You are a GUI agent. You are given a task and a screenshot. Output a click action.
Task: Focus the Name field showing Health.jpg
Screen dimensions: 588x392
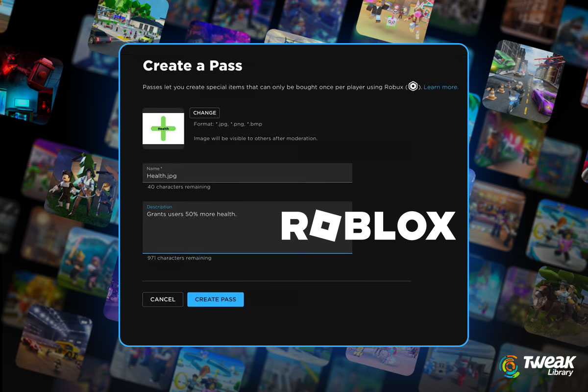pos(247,175)
